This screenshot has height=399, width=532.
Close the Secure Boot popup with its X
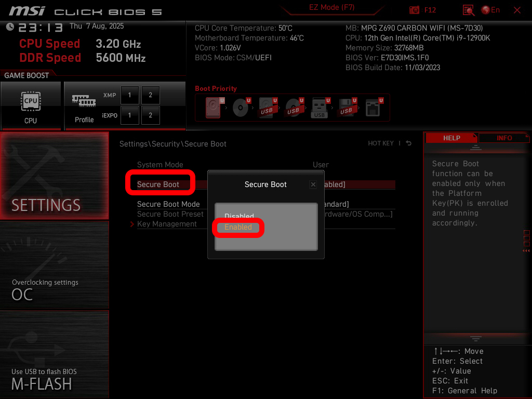pyautogui.click(x=313, y=184)
